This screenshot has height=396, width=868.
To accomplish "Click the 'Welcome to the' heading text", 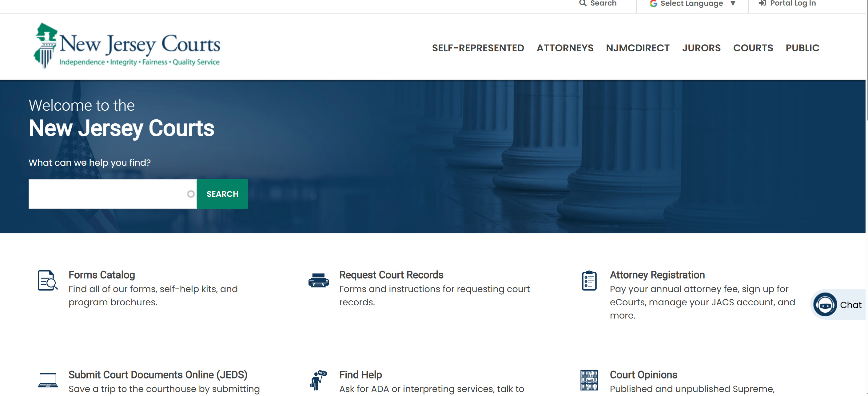I will (x=82, y=105).
